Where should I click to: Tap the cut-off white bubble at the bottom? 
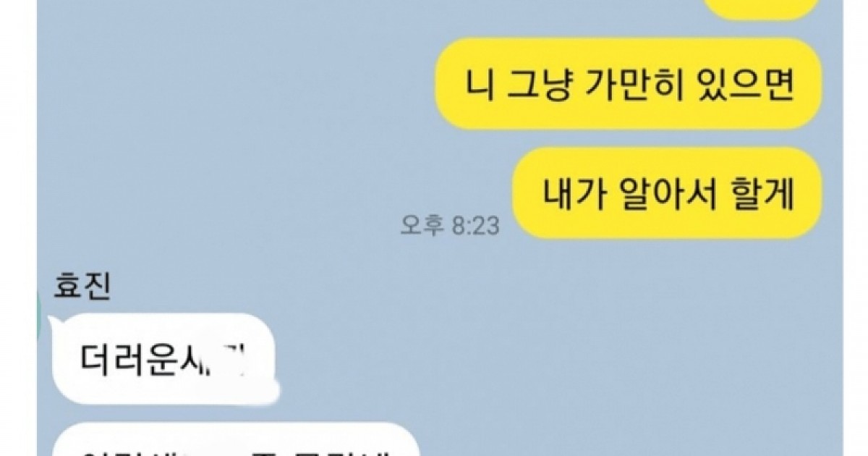pos(239,440)
